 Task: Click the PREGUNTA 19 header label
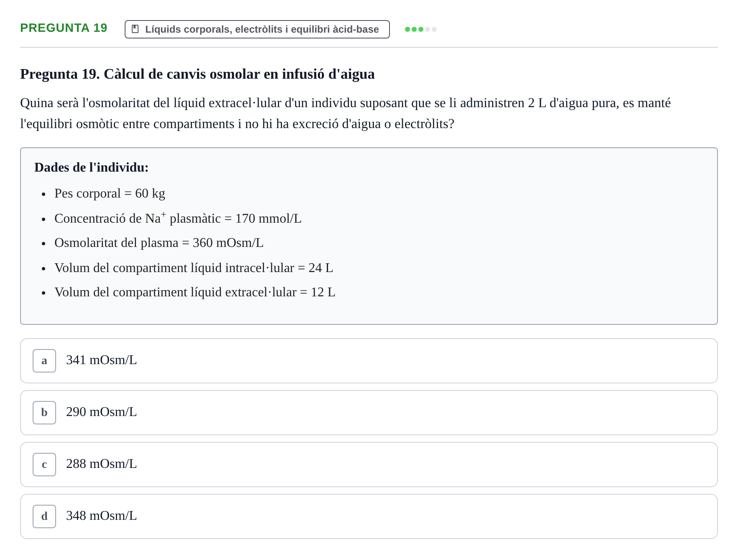[64, 28]
